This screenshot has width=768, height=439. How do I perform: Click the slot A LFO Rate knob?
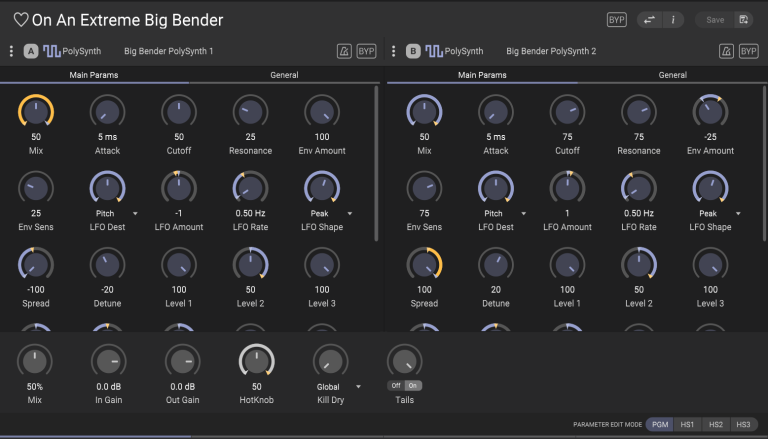point(250,188)
